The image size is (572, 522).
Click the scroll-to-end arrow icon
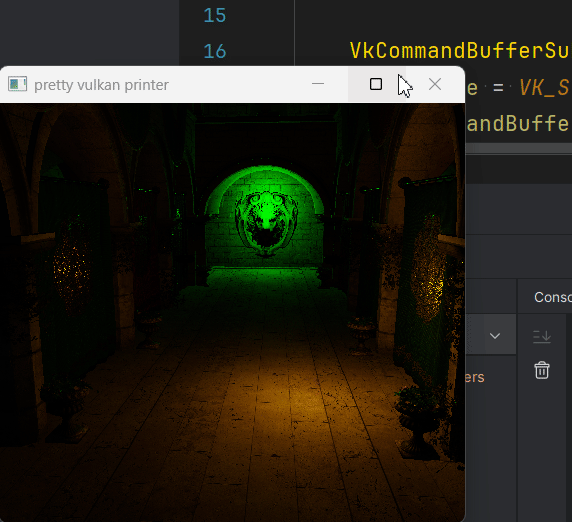[x=542, y=336]
